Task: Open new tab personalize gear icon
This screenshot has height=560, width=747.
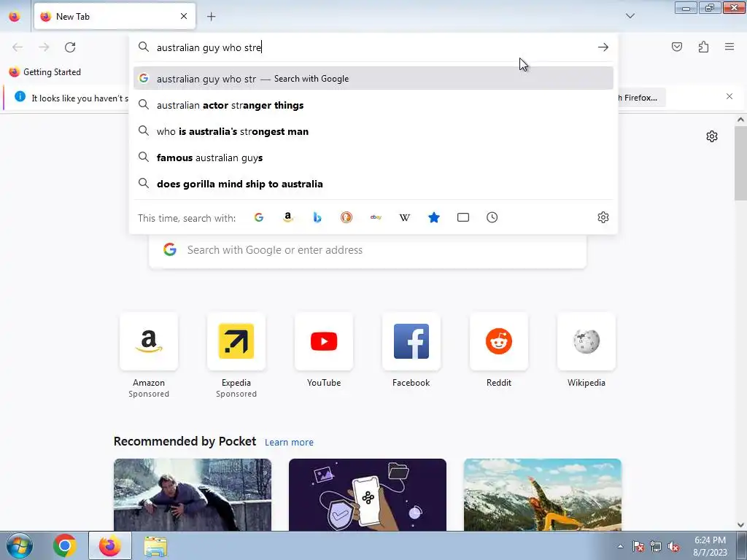Action: pos(712,136)
